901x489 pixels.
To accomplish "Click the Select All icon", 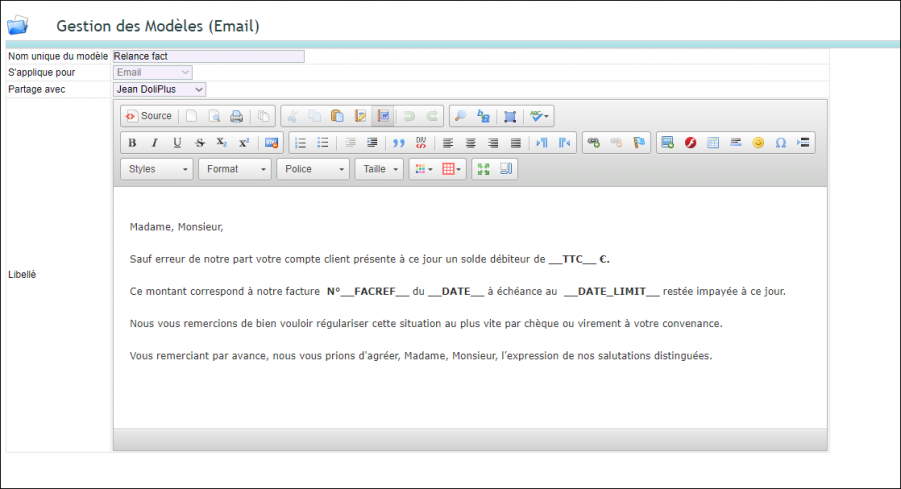I will (x=510, y=116).
